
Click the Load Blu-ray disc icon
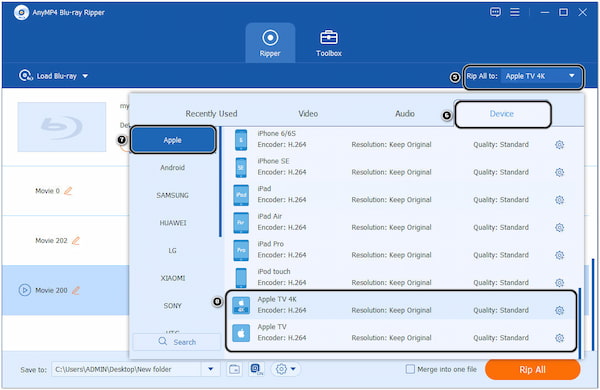coord(25,75)
